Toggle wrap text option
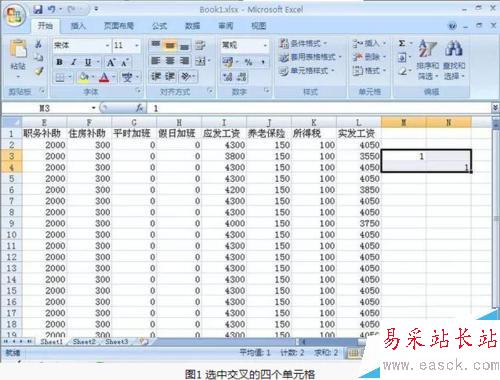The image size is (500, 380). (200, 45)
